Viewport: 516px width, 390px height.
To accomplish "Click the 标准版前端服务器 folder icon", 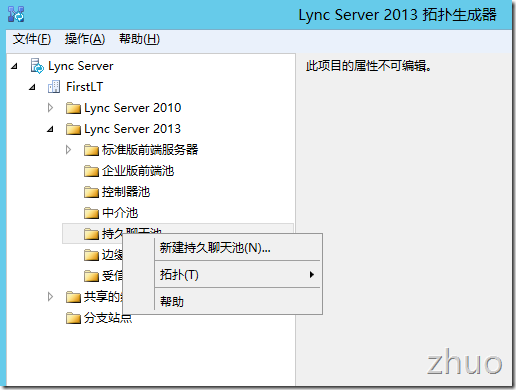I will (91, 150).
